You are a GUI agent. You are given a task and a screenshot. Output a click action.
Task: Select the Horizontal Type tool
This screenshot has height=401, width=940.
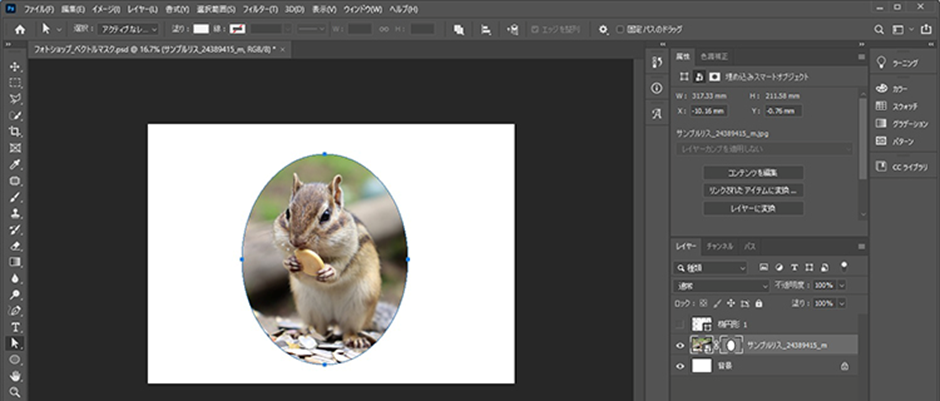tap(15, 327)
